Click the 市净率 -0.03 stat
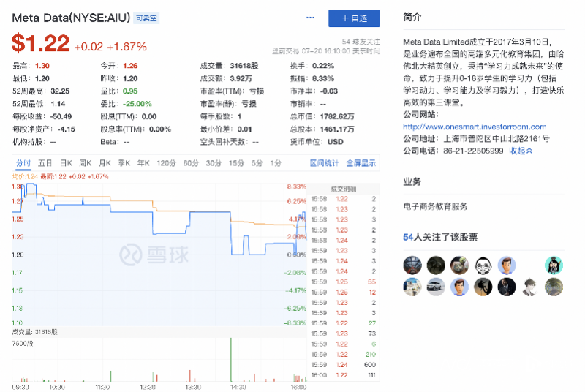Image resolution: width=585 pixels, height=392 pixels. click(314, 91)
